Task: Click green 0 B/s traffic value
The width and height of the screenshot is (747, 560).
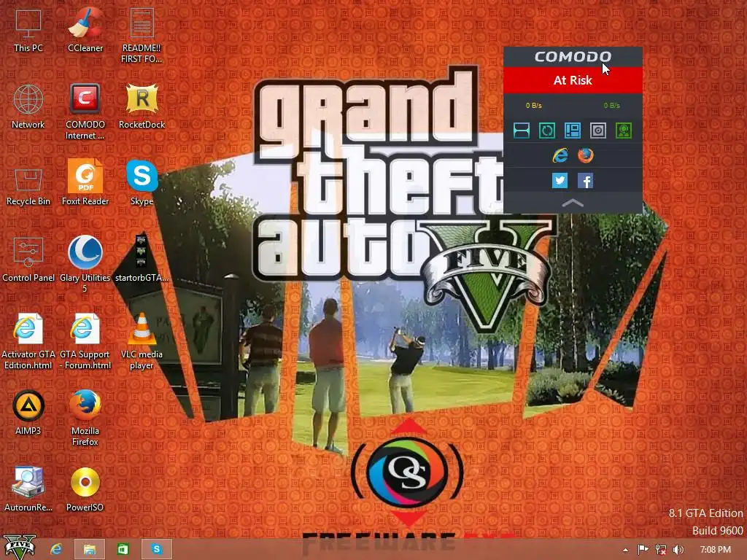Action: [612, 105]
